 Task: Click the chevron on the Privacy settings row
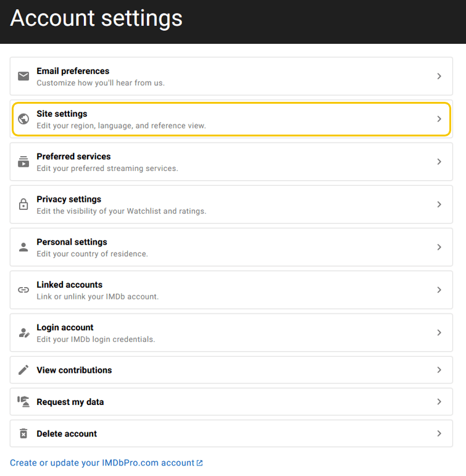coord(439,204)
